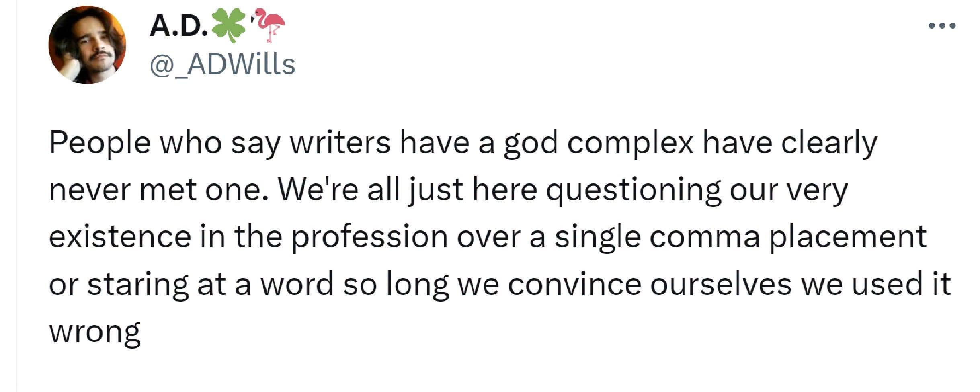Click the tweet's first line starting with People

[x=463, y=142]
